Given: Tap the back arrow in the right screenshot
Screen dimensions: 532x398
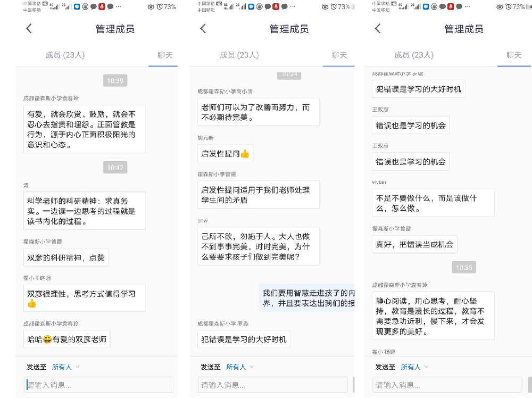Looking at the screenshot, I should click(x=378, y=29).
